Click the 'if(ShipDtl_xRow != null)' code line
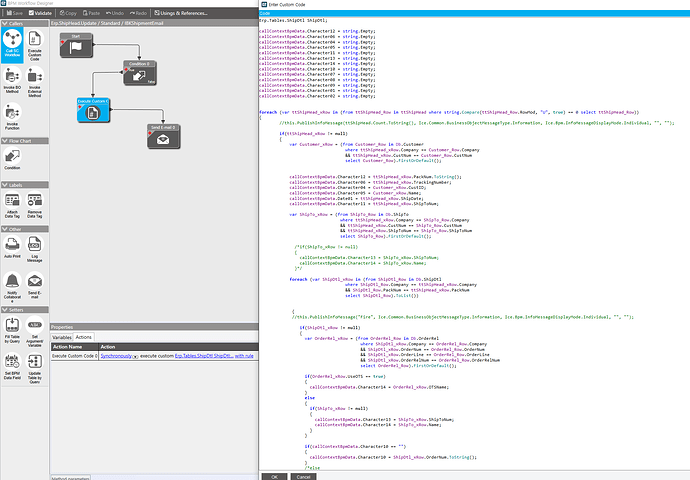690x480 pixels. (330, 328)
